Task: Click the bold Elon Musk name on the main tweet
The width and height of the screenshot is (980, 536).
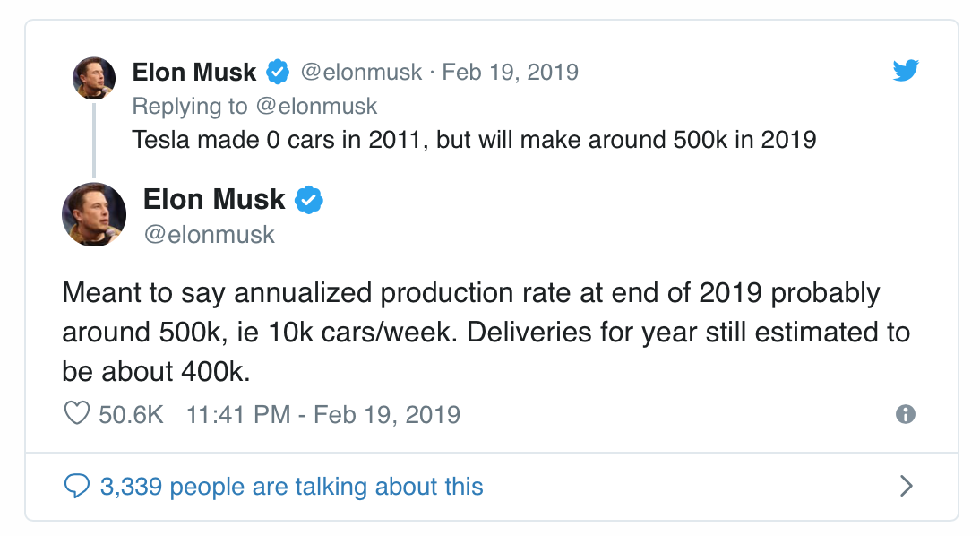Action: coord(214,200)
